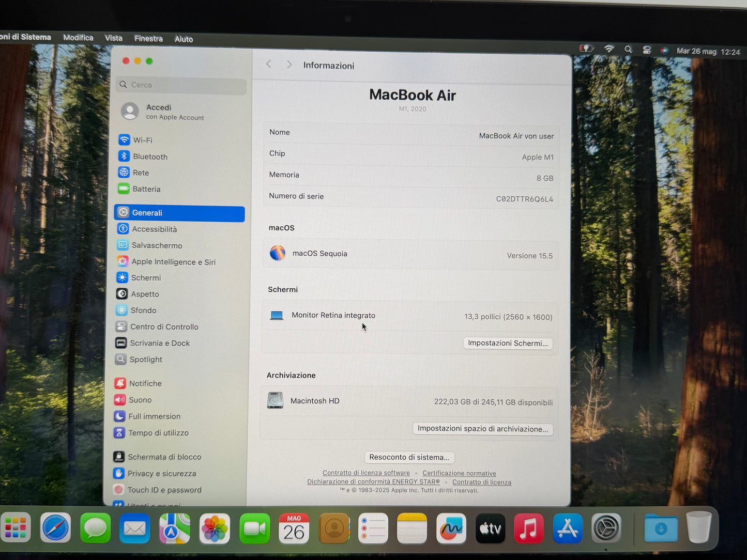Open Bluetooth settings in sidebar
The height and width of the screenshot is (560, 747).
pos(143,157)
